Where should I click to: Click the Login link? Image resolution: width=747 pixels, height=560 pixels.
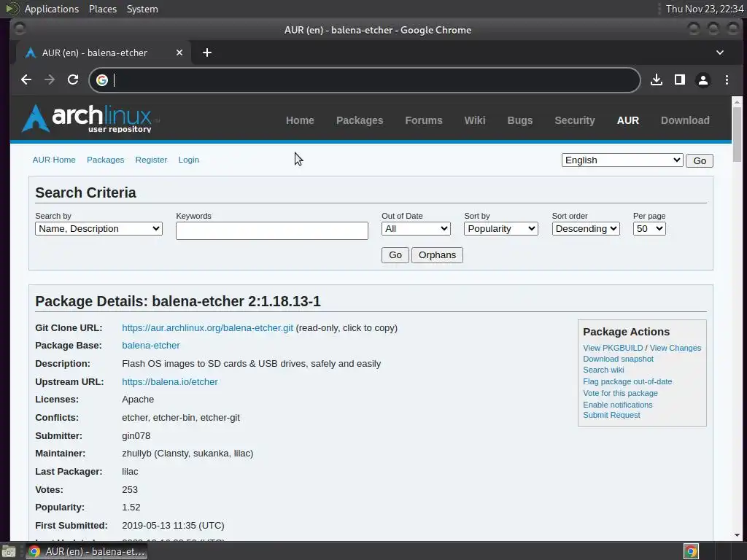click(189, 160)
